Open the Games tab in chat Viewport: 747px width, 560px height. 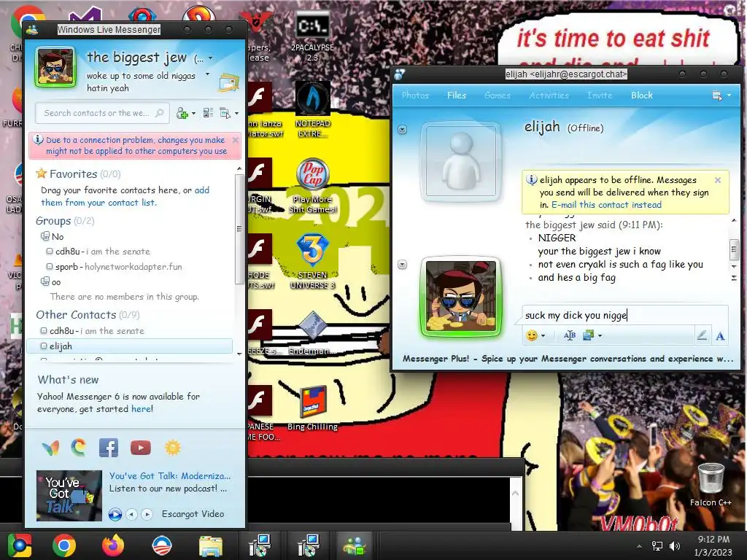tap(498, 96)
